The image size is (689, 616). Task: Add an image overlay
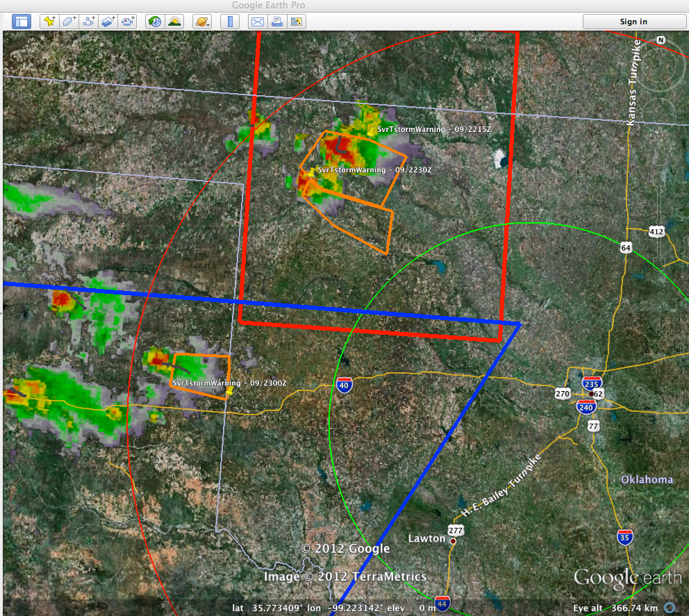[x=108, y=22]
